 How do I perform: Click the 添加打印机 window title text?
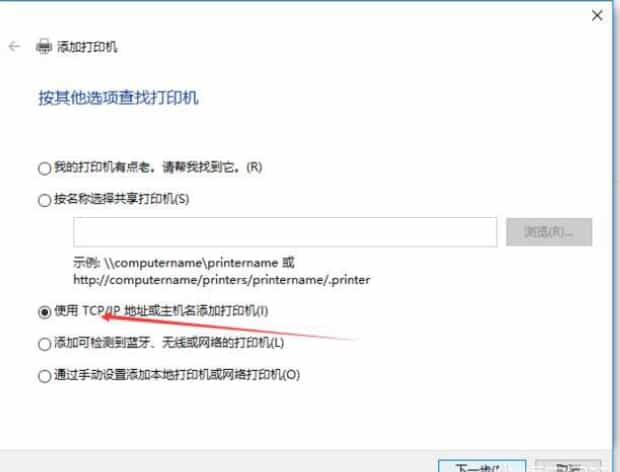(87, 47)
